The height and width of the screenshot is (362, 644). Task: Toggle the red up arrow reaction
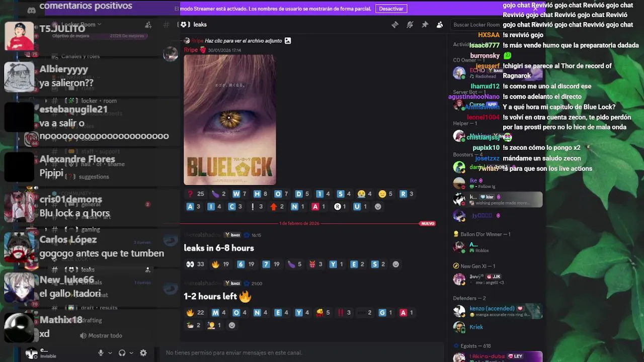(x=277, y=207)
